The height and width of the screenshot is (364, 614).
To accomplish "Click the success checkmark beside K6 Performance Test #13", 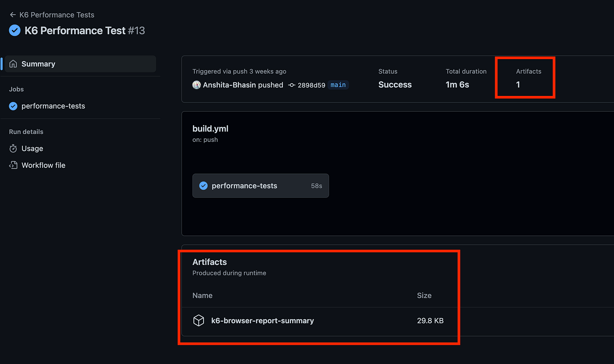I will click(14, 31).
